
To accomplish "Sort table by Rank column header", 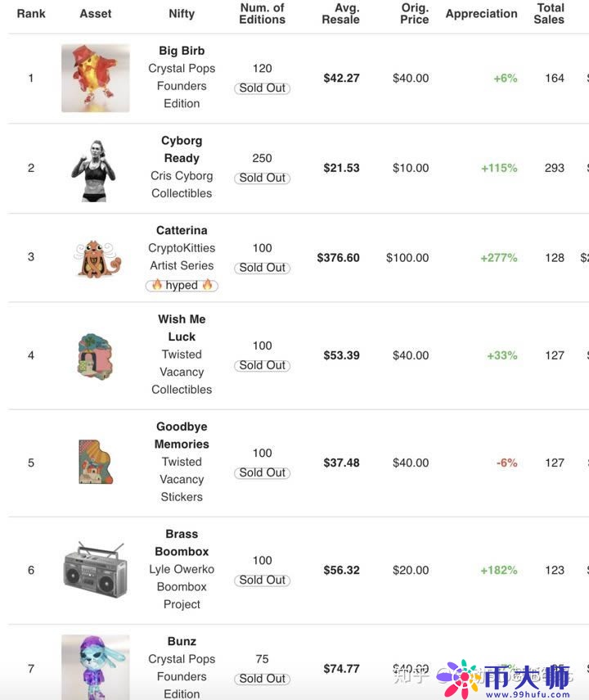I will point(31,14).
